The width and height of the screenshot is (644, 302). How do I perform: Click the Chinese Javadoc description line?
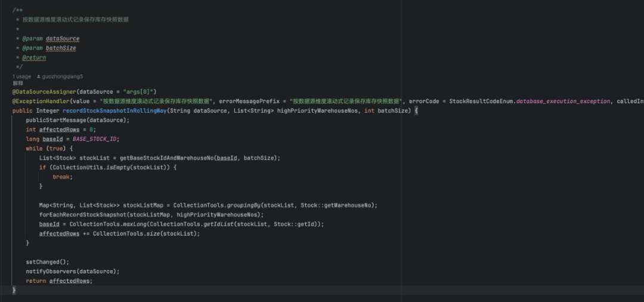(75, 20)
